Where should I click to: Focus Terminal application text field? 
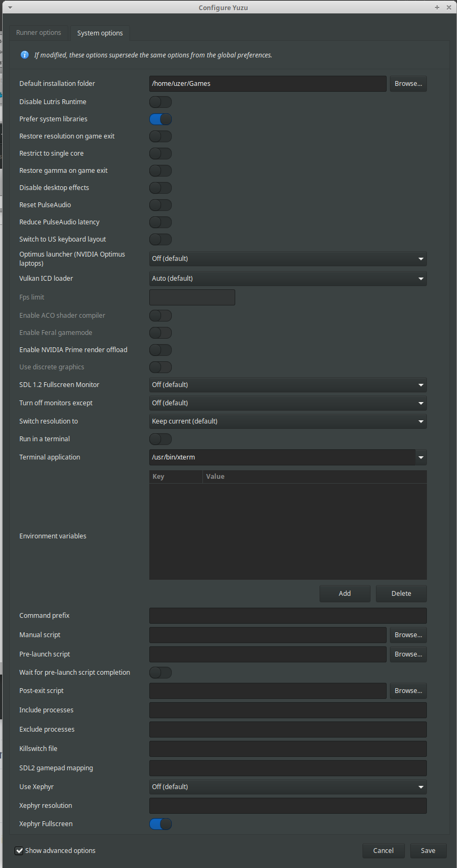pos(282,457)
